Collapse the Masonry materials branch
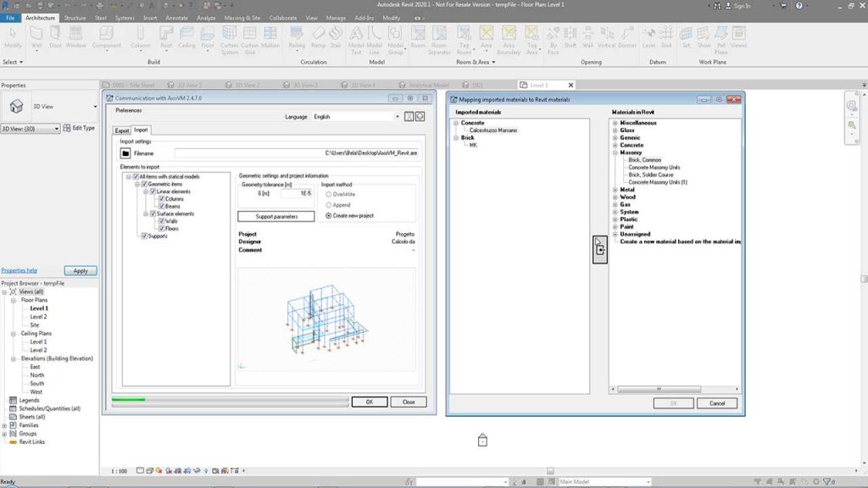The width and height of the screenshot is (868, 488). (614, 152)
